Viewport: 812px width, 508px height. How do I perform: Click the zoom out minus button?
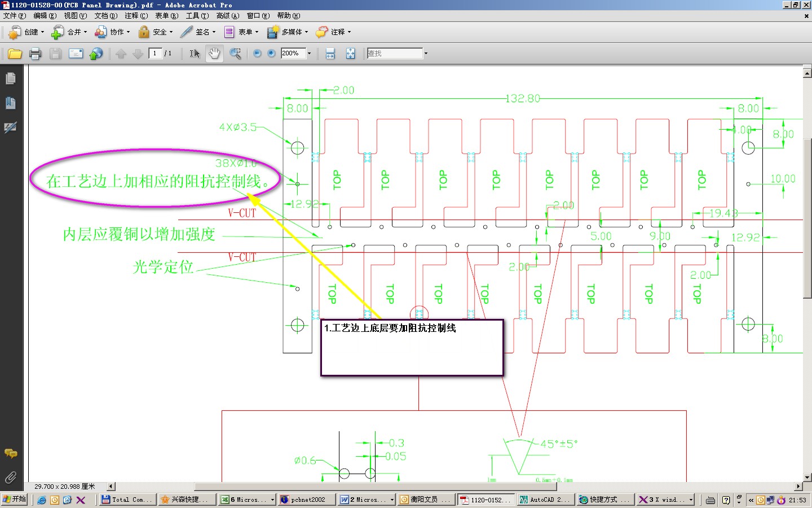pos(257,53)
